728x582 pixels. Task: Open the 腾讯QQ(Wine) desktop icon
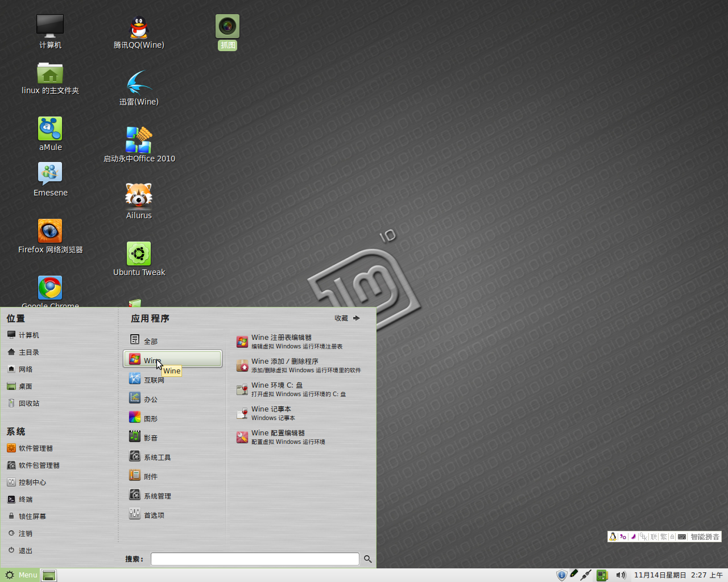(139, 32)
